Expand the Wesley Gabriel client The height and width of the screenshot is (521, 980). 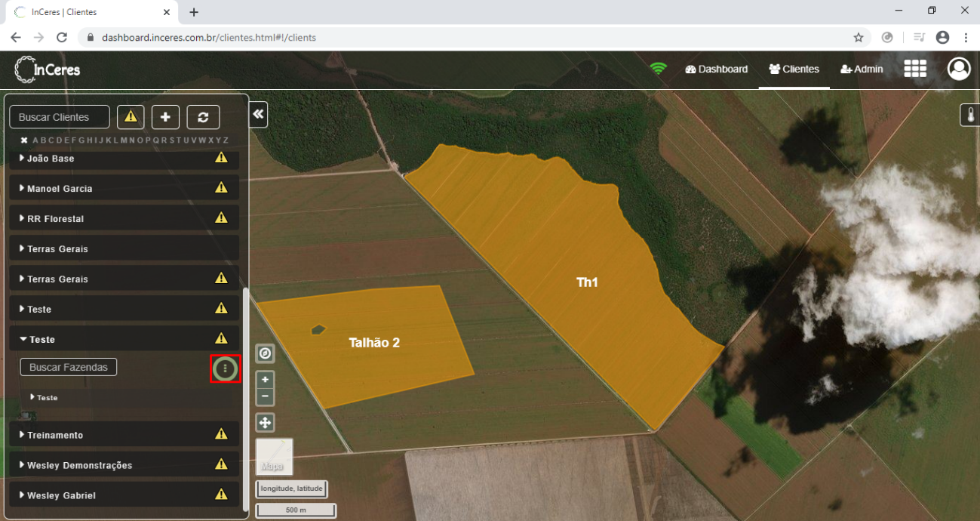[22, 495]
